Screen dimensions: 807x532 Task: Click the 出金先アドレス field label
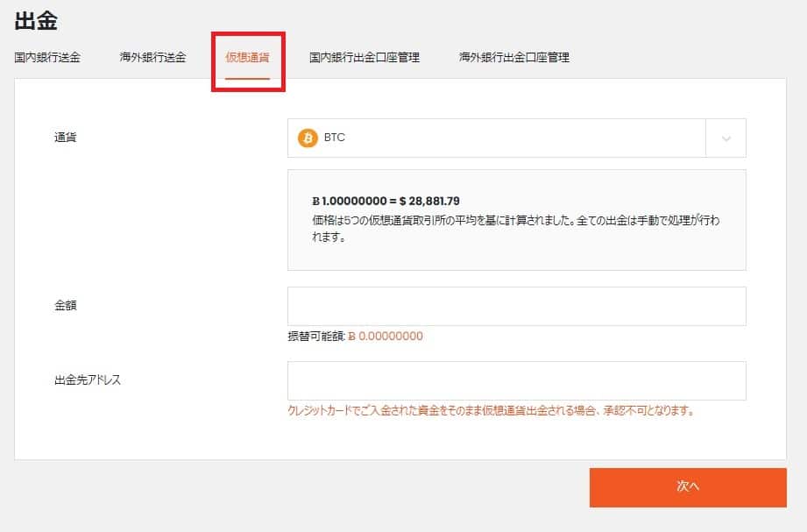coord(88,380)
